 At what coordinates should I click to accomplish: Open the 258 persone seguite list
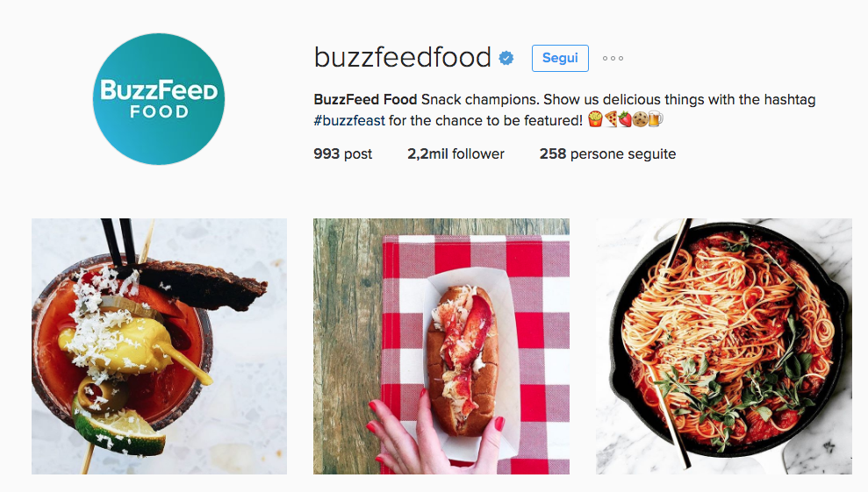click(608, 153)
